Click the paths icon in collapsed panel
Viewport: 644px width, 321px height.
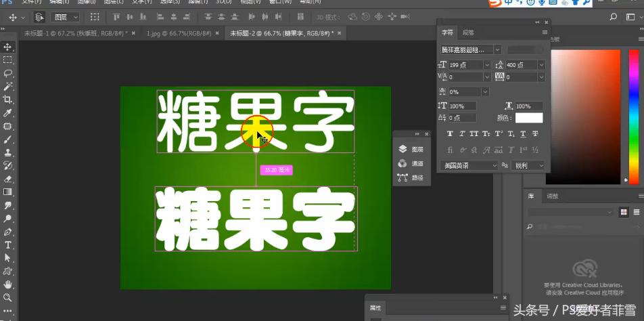(402, 177)
